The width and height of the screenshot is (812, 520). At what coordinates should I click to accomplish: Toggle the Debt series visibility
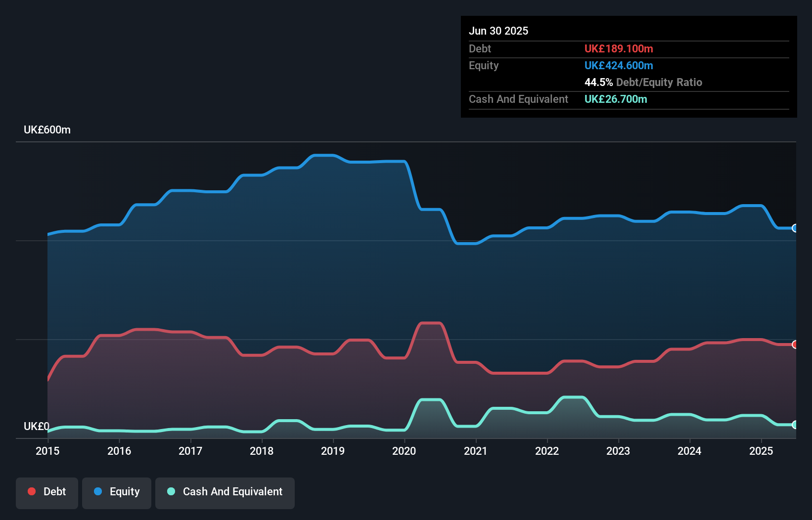tap(47, 492)
